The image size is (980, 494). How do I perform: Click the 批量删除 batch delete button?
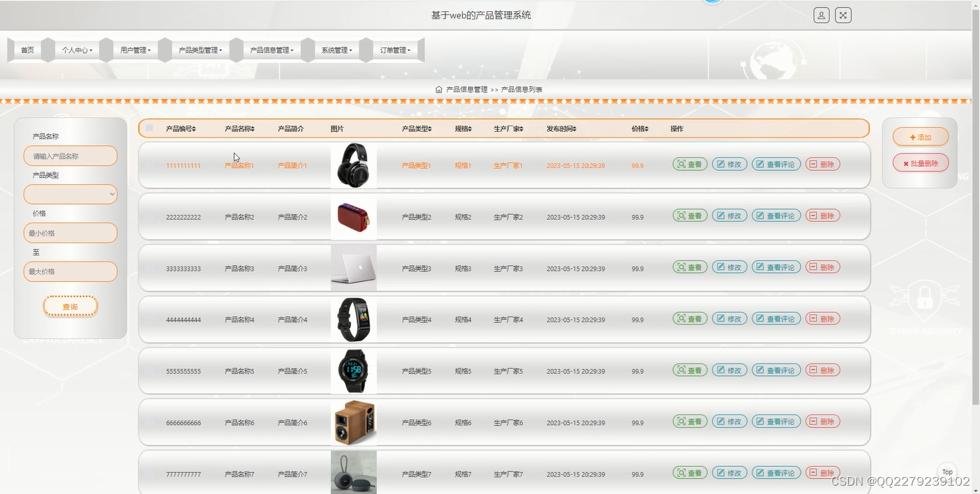coord(920,162)
